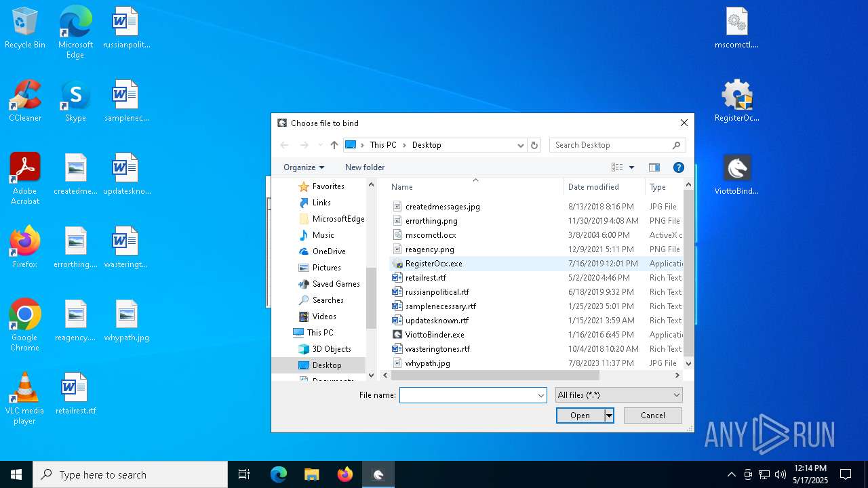Select RegisterOc... application icon on desktop
This screenshot has height=488, width=868.
[737, 102]
